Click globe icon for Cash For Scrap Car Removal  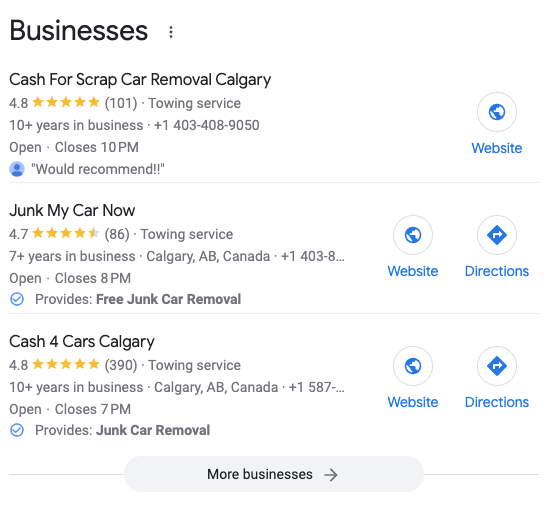(x=496, y=112)
